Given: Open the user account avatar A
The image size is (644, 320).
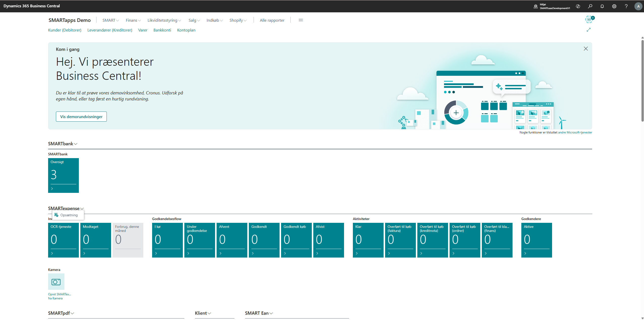Looking at the screenshot, I should click(638, 6).
